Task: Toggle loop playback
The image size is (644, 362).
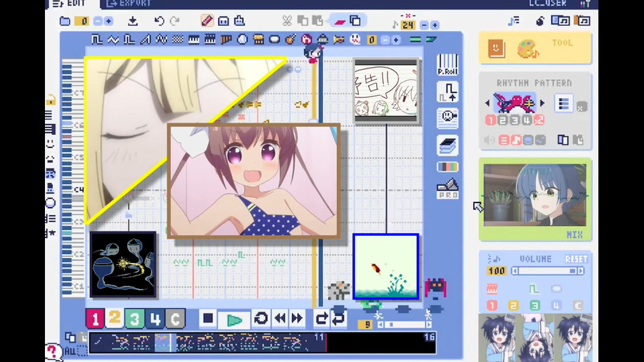Action: [x=261, y=318]
